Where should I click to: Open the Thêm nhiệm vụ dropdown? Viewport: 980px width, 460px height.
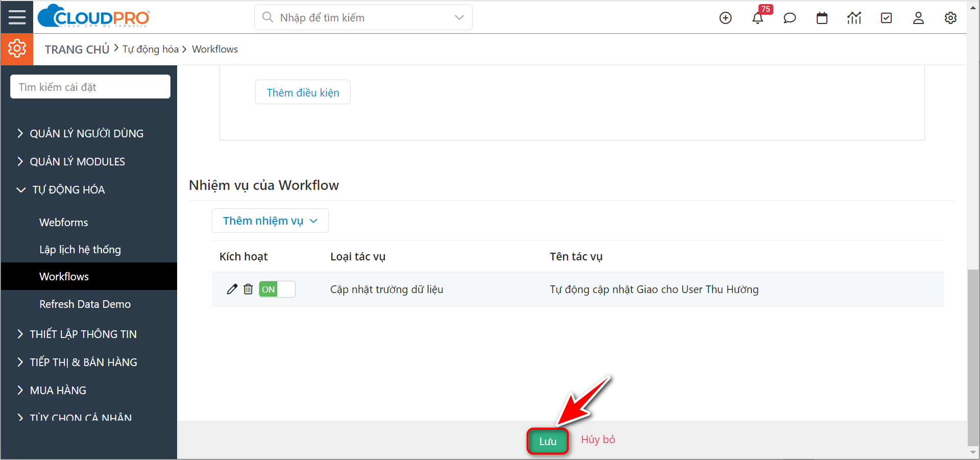pyautogui.click(x=270, y=221)
